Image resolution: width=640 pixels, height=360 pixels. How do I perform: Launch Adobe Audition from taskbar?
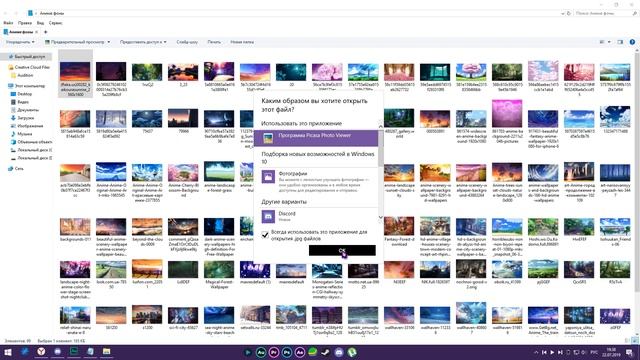261,352
